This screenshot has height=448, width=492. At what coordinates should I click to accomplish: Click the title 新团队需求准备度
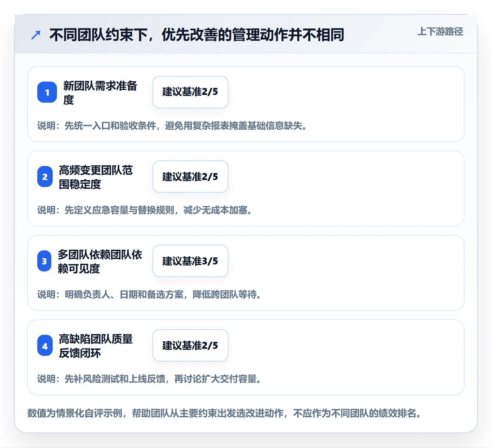(100, 92)
